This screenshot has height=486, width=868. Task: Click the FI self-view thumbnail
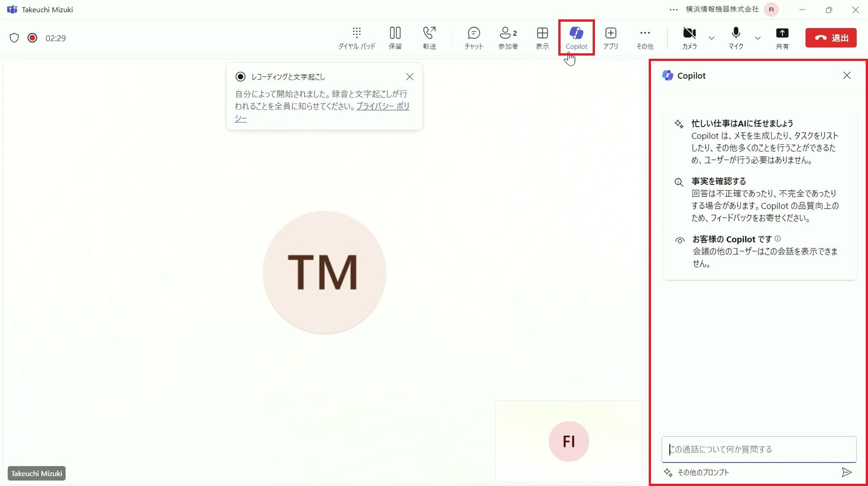point(569,441)
